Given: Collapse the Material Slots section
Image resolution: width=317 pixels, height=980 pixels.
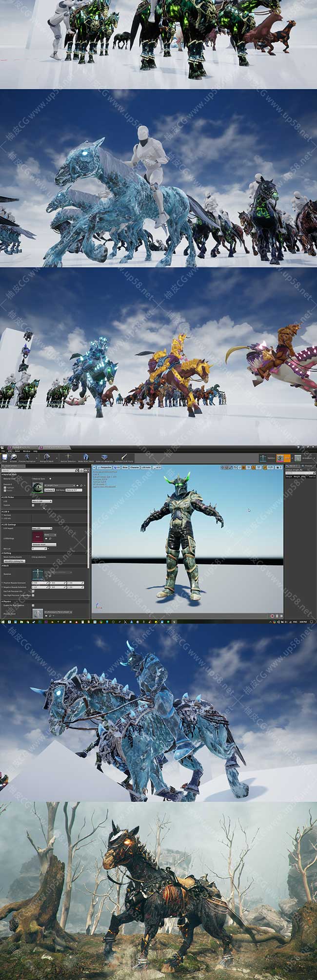Looking at the screenshot, I should pyautogui.click(x=2, y=474).
